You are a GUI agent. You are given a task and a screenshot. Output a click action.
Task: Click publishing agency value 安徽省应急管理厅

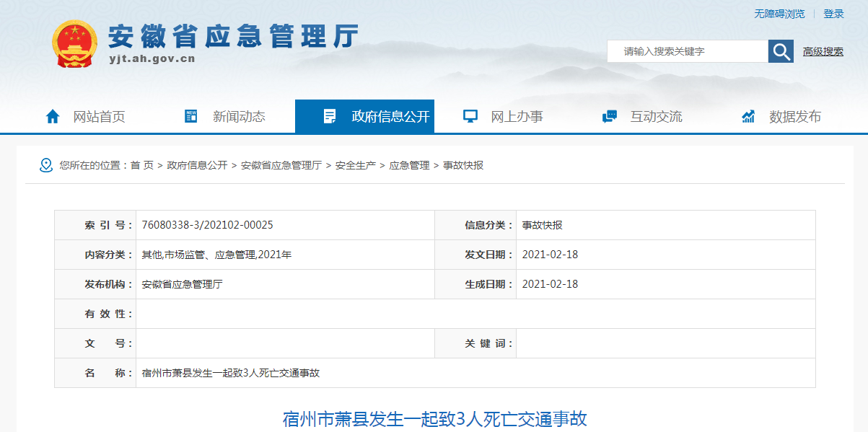[x=183, y=284]
